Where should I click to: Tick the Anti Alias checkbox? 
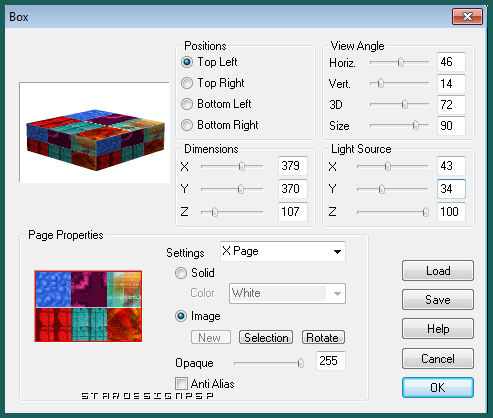coord(181,383)
